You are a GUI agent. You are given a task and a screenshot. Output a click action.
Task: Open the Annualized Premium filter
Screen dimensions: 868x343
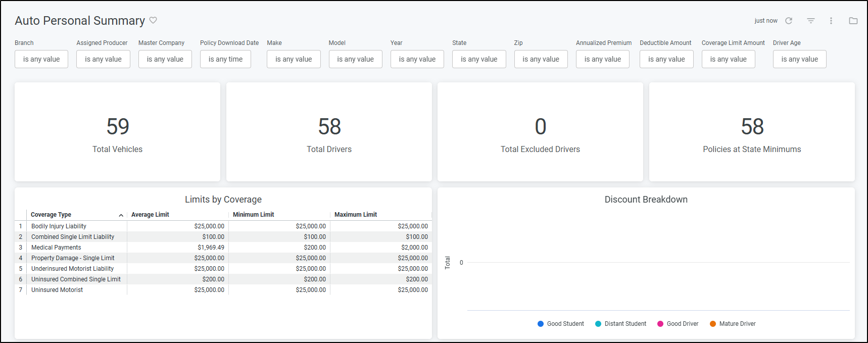[x=603, y=59]
